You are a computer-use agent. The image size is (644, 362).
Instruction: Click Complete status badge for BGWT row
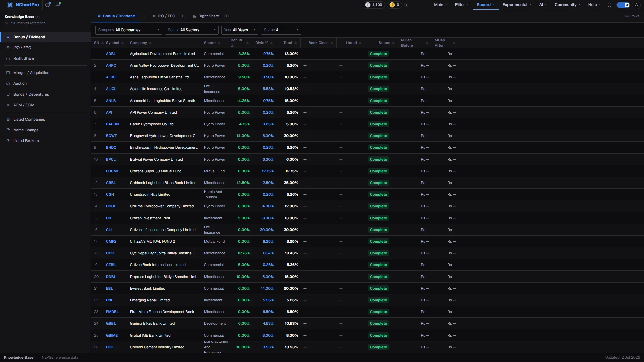pyautogui.click(x=378, y=136)
